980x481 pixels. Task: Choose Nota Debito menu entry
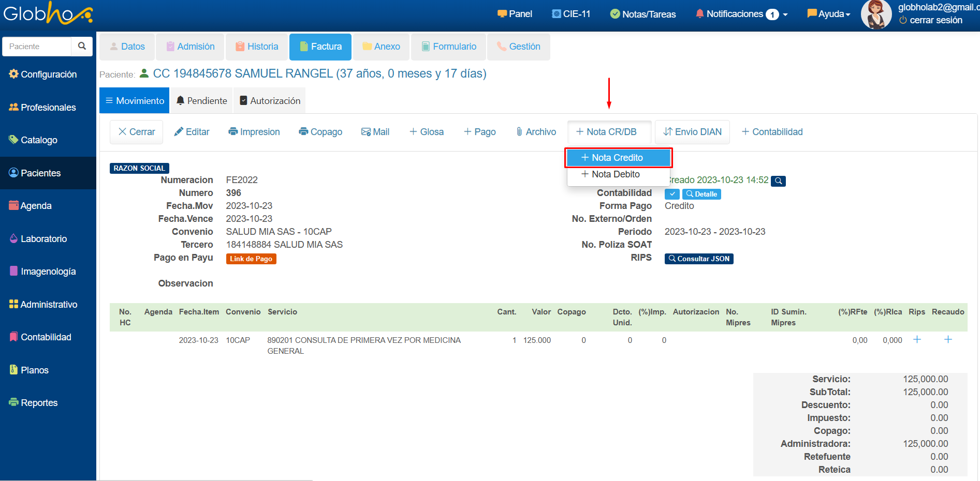pyautogui.click(x=616, y=174)
